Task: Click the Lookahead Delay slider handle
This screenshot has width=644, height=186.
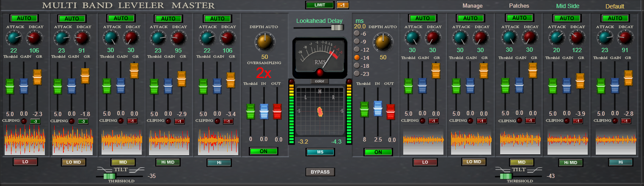Action: click(337, 28)
